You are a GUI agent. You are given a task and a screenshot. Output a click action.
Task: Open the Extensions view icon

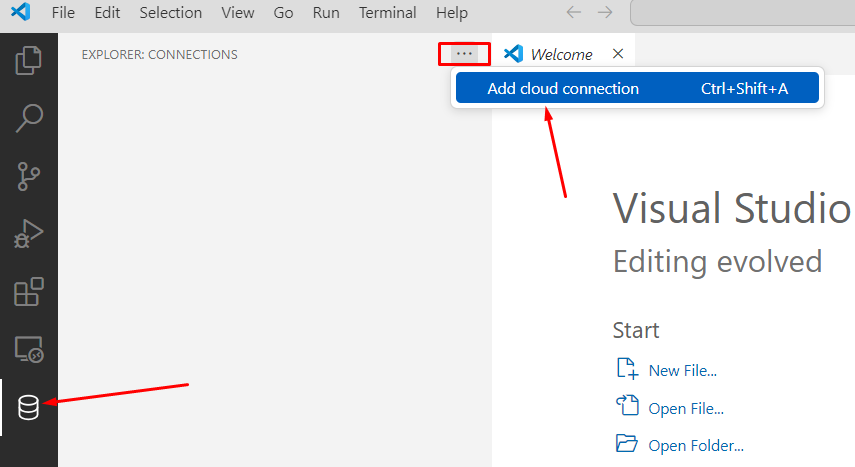pos(28,292)
